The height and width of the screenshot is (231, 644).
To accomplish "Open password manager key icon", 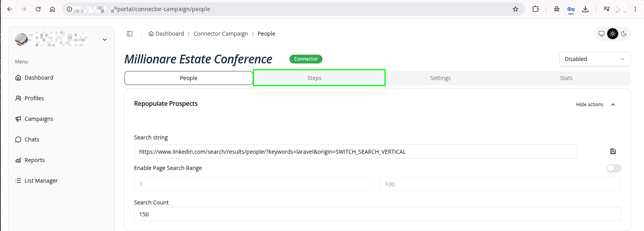I will pyautogui.click(x=571, y=9).
